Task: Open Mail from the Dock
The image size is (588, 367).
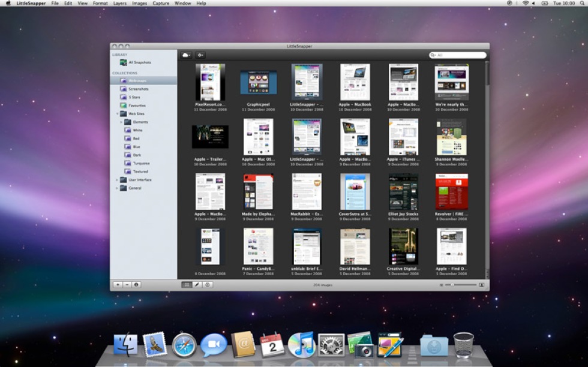Action: coord(155,344)
